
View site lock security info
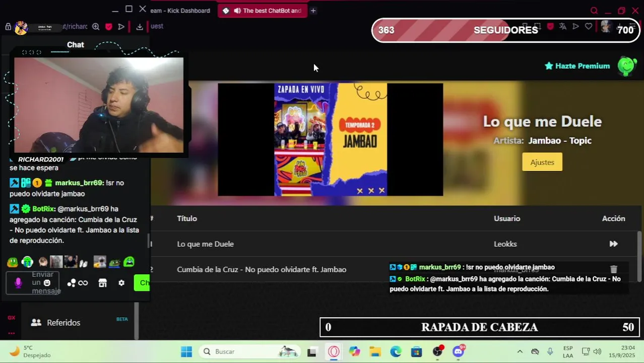pos(8,27)
